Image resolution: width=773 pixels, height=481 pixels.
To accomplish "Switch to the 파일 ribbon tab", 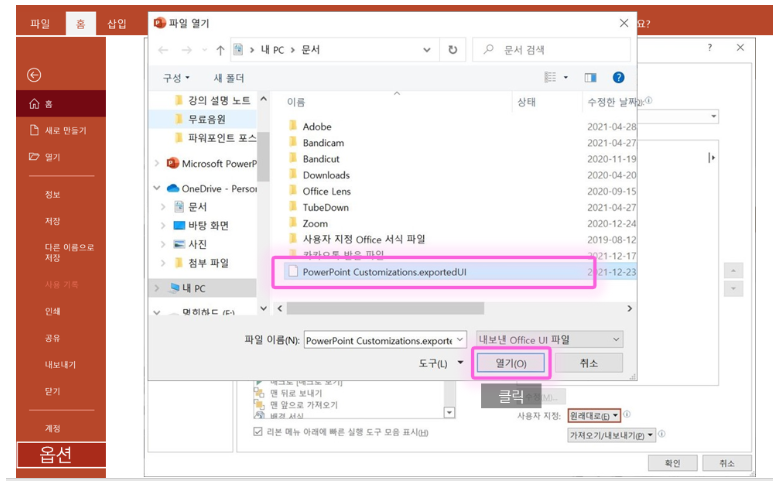I will click(40, 24).
